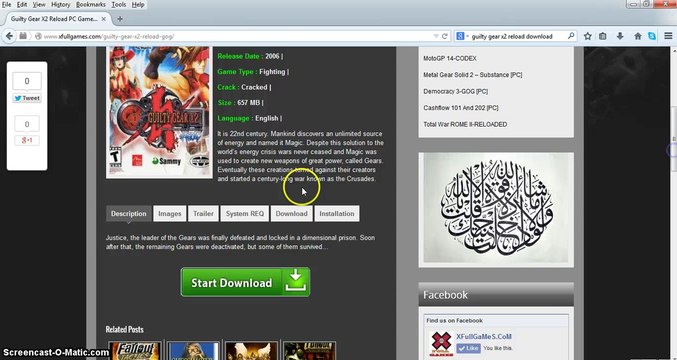Open the History menu
677x360 pixels.
pos(60,4)
